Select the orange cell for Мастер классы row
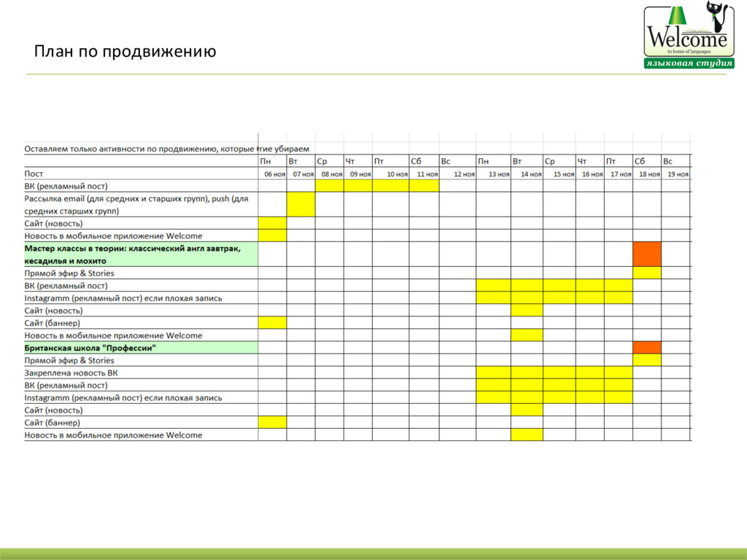747x560 pixels. [647, 254]
